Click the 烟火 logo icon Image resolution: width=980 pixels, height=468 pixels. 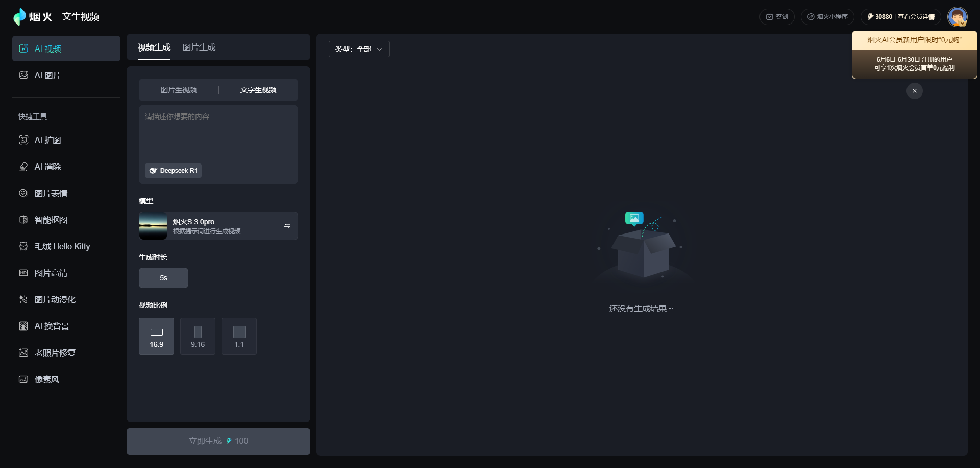point(19,17)
